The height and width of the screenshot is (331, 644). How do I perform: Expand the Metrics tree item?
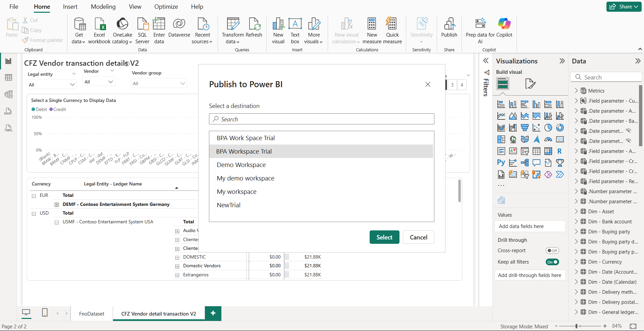click(576, 91)
